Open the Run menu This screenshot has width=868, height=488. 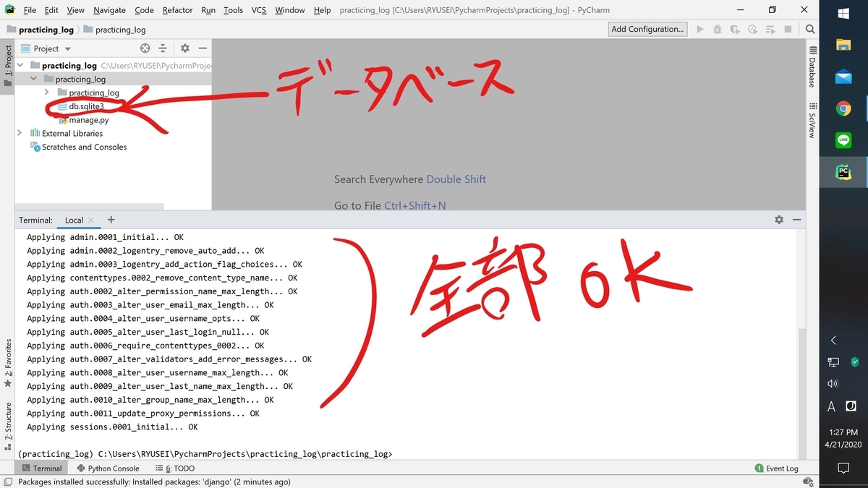pyautogui.click(x=208, y=10)
